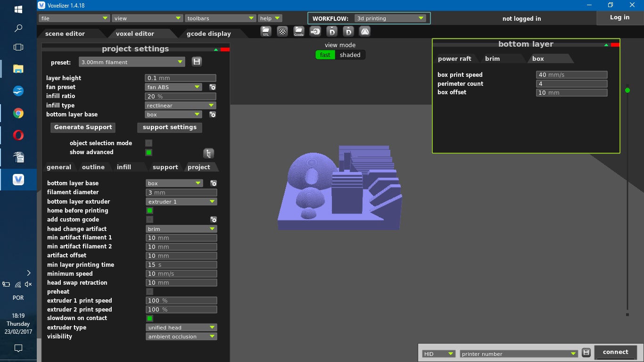Image resolution: width=644 pixels, height=362 pixels.
Task: Click the filament spool toolbar icon
Action: [x=315, y=32]
